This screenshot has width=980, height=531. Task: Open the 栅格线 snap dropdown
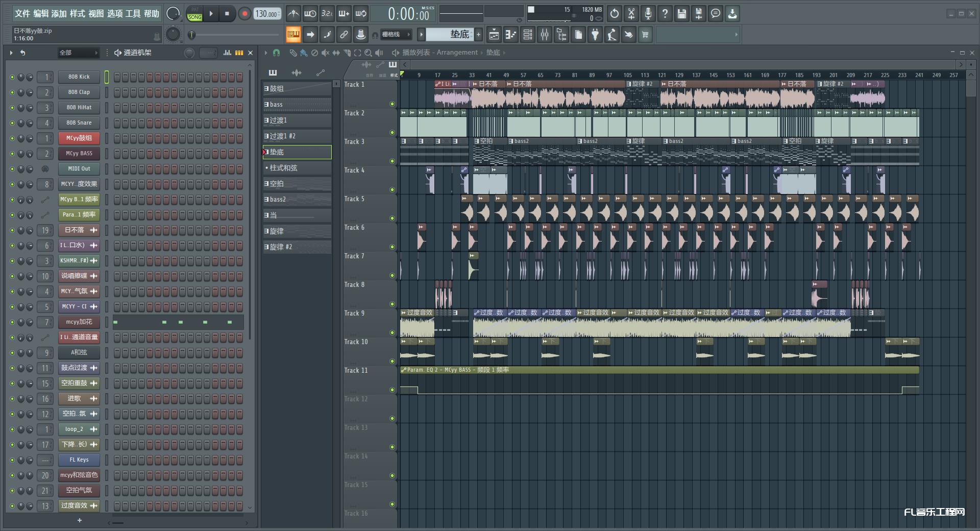click(x=396, y=35)
